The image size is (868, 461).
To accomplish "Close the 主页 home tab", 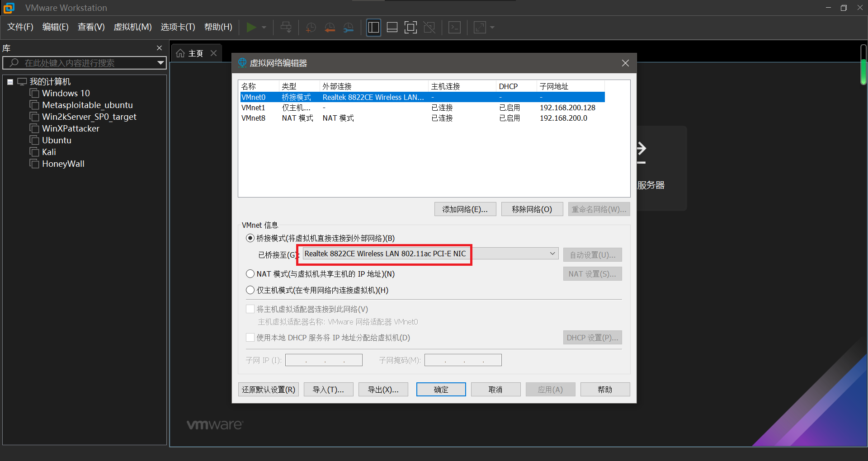I will 214,53.
